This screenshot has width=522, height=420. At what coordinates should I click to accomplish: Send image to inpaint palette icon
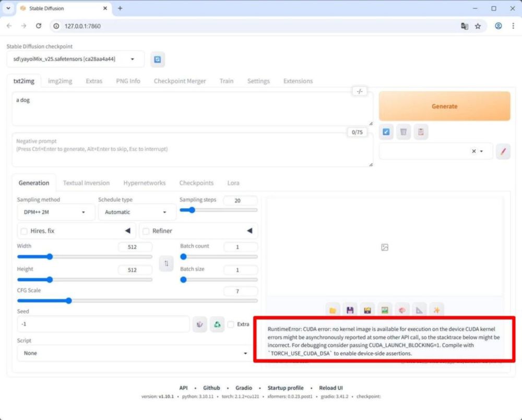pyautogui.click(x=402, y=310)
